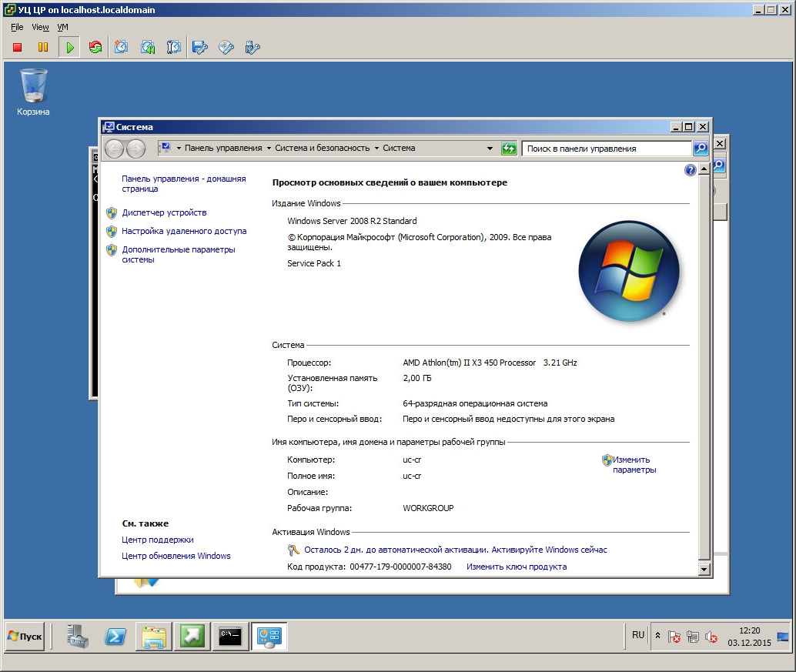Open the View menu
Image resolution: width=796 pixels, height=672 pixels.
pos(40,27)
